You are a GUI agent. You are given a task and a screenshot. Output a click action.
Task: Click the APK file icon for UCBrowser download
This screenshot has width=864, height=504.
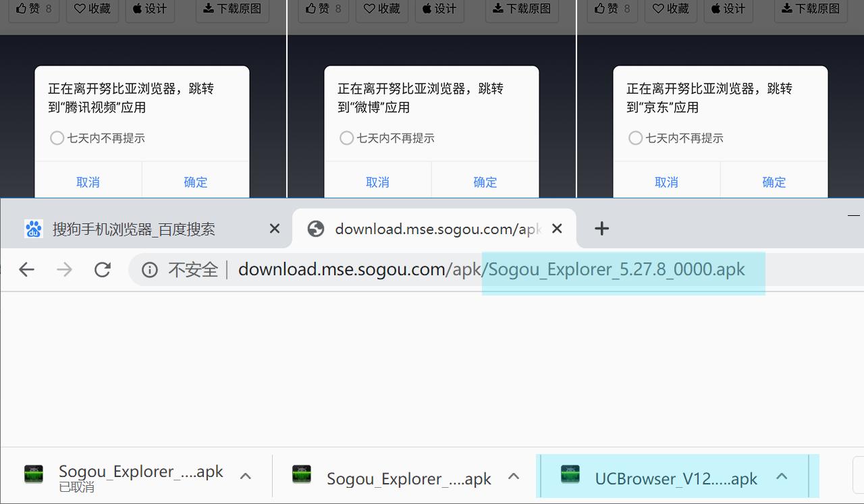pos(570,475)
